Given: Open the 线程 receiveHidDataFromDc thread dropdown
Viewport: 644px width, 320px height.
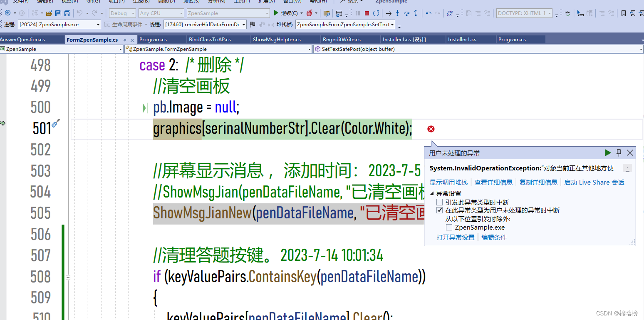Looking at the screenshot, I should [x=205, y=25].
